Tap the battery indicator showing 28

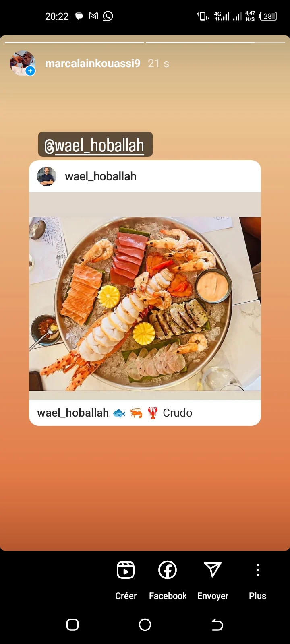pyautogui.click(x=268, y=16)
